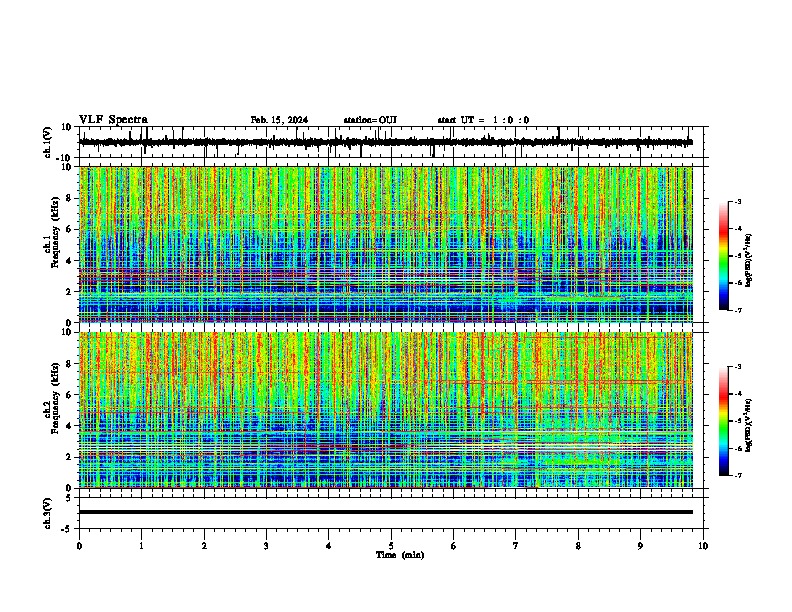Click the ch.2 spectrogram color scale bar

click(x=723, y=421)
